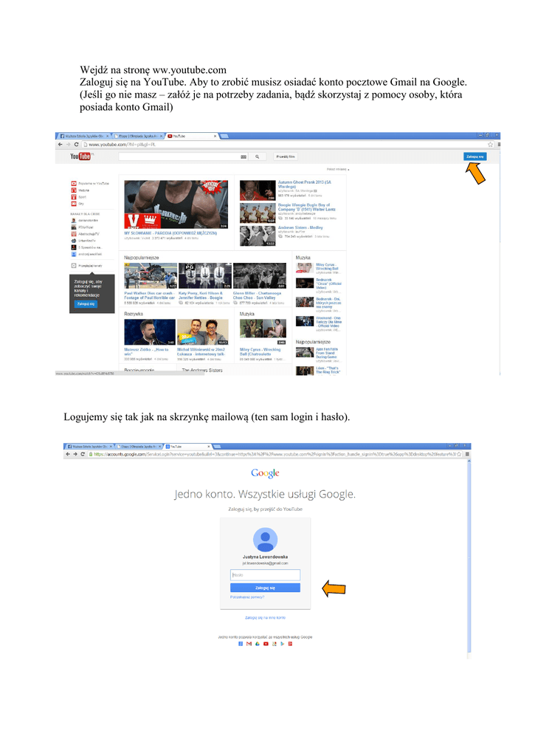
Task: Open the on-screen keyboard icon in search box
Action: [x=243, y=157]
